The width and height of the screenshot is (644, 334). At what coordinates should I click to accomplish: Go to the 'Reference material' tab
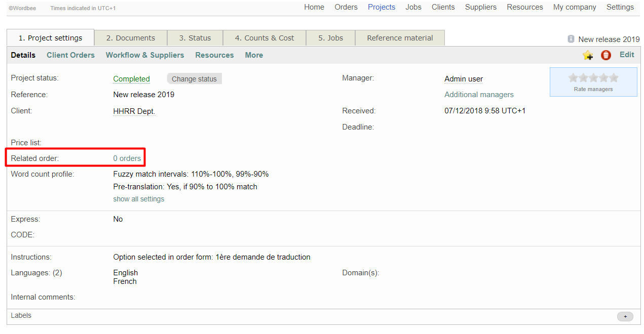click(400, 38)
